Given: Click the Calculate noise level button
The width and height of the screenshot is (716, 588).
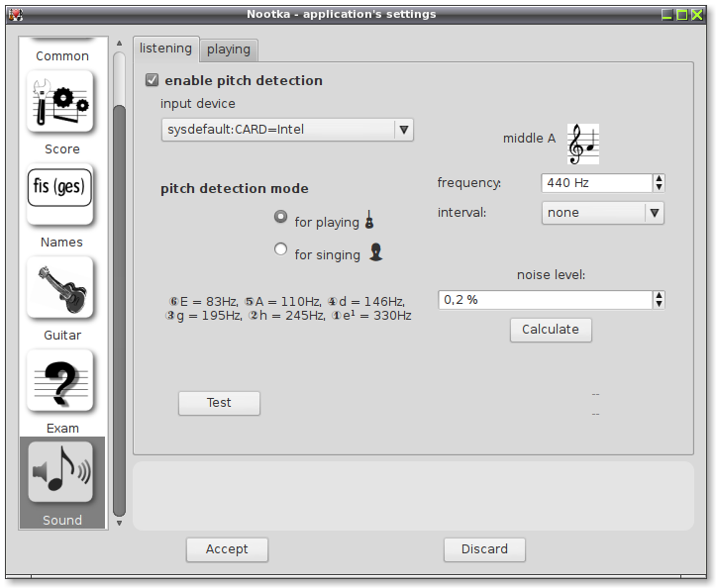Looking at the screenshot, I should click(x=551, y=330).
